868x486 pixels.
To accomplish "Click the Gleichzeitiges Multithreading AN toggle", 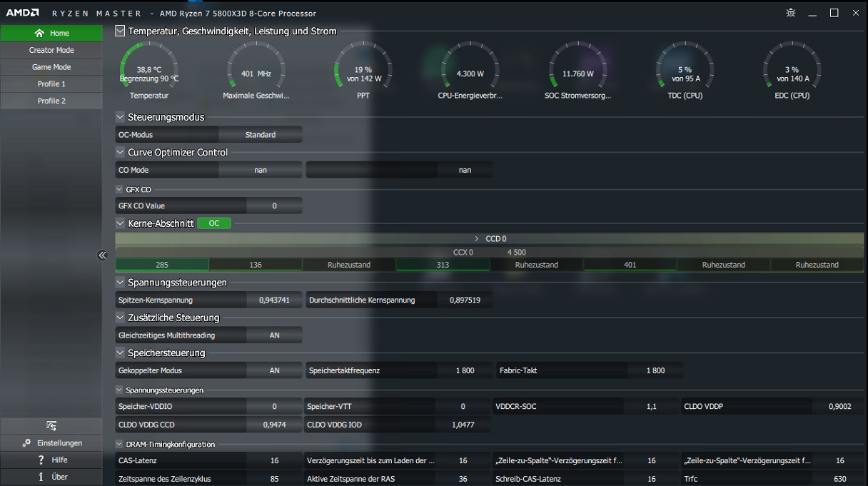I will [x=274, y=335].
